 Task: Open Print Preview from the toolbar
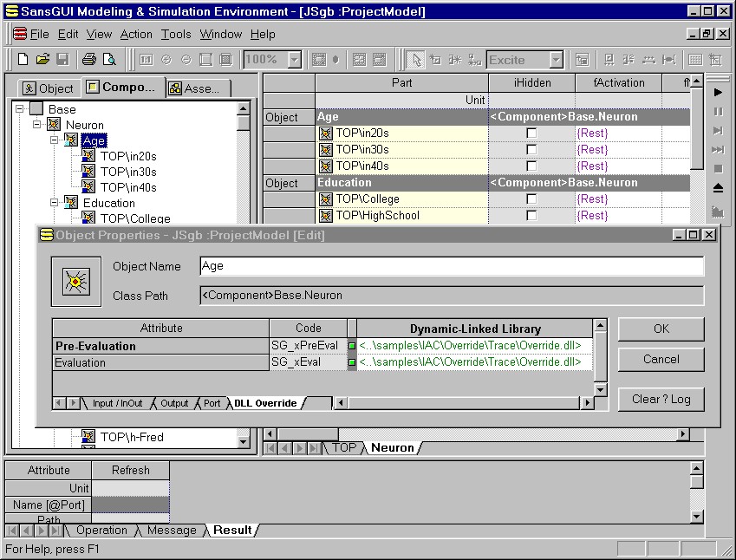pyautogui.click(x=109, y=60)
